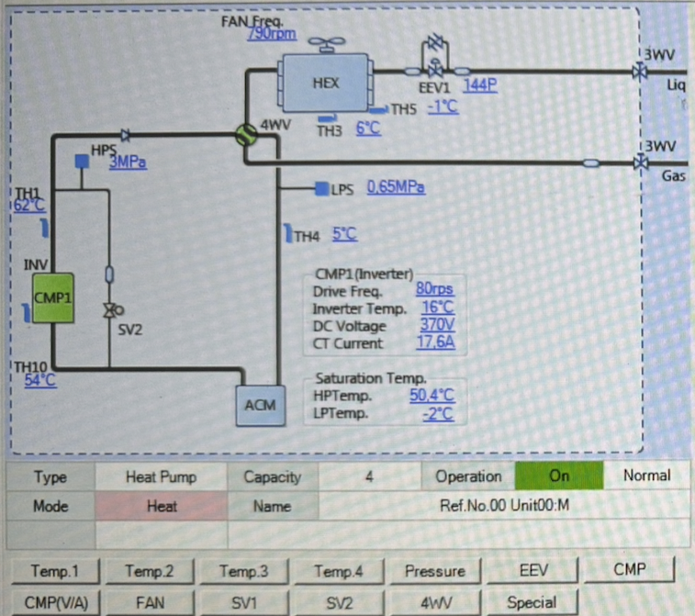This screenshot has height=616, width=695.
Task: Click the CMP button
Action: click(x=630, y=569)
